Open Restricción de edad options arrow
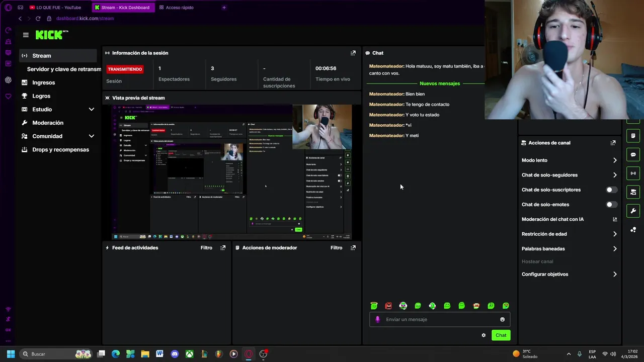This screenshot has height=362, width=644. pyautogui.click(x=615, y=234)
